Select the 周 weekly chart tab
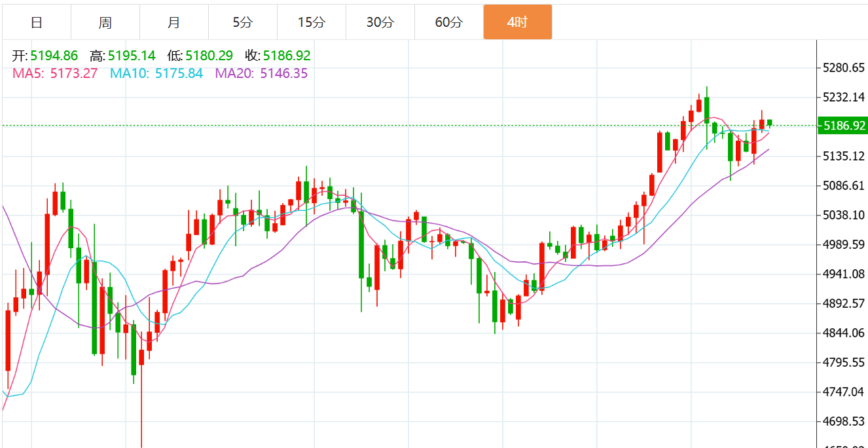 [105, 22]
